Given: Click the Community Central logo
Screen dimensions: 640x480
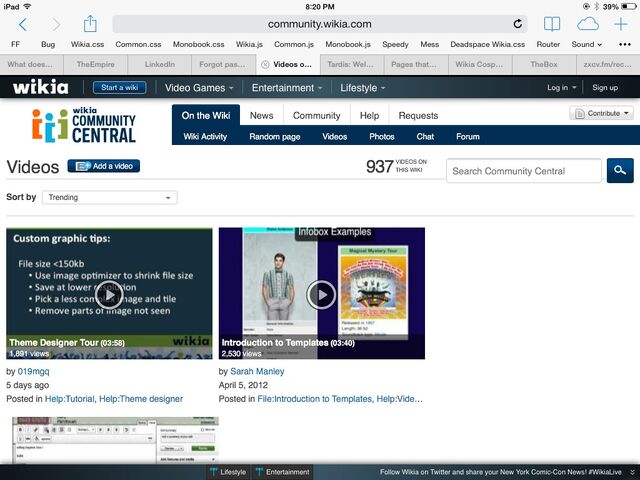Looking at the screenshot, I should [x=84, y=125].
